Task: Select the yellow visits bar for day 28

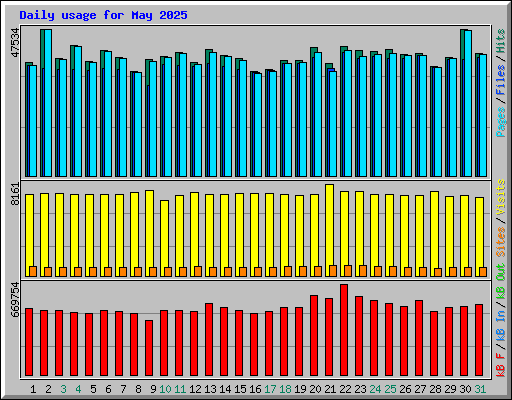Action: [x=434, y=234]
